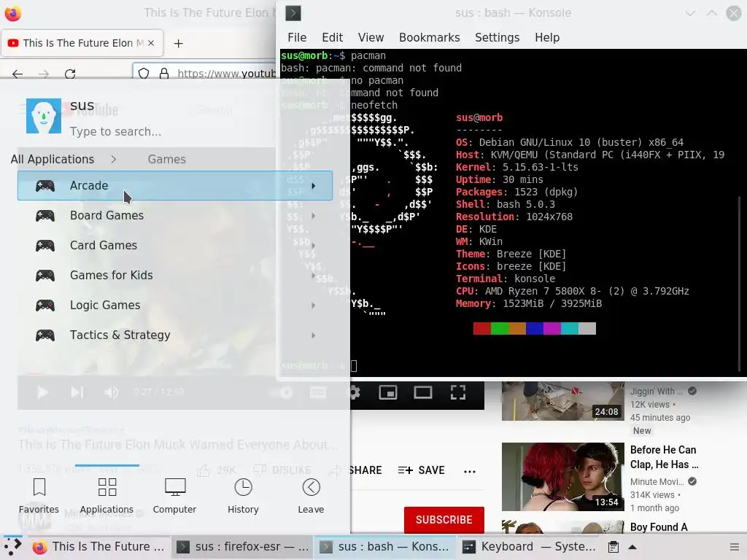Click the red SUBSCRIBE button

pyautogui.click(x=444, y=519)
